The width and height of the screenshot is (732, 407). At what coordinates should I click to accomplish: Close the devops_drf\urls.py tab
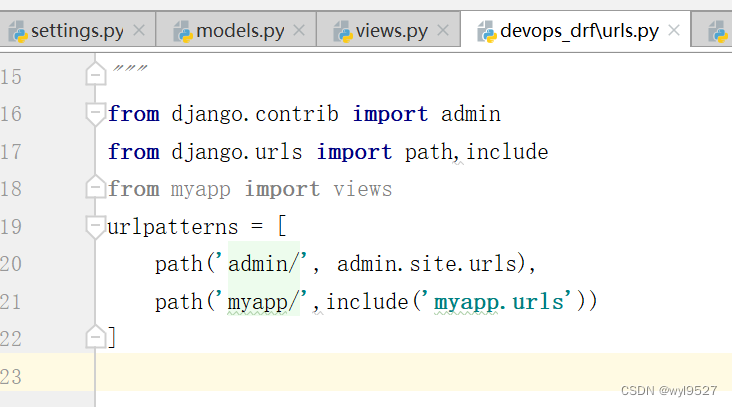pos(674,31)
